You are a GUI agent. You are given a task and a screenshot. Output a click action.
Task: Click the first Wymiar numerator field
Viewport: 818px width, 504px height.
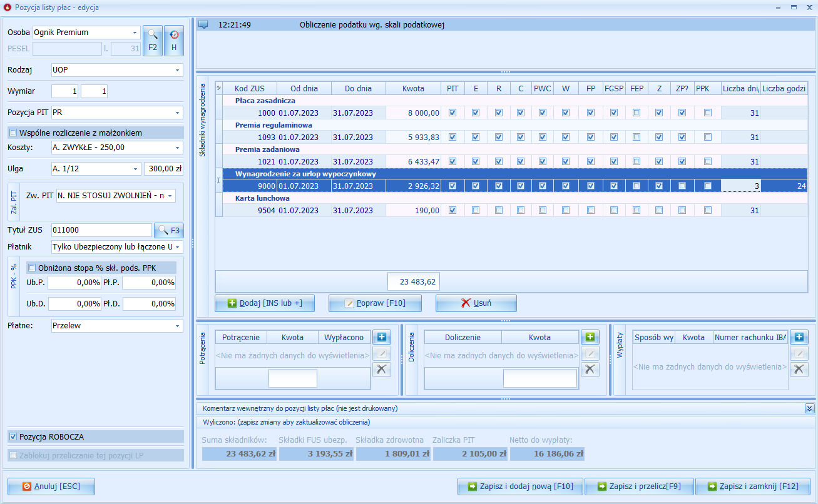tap(64, 92)
